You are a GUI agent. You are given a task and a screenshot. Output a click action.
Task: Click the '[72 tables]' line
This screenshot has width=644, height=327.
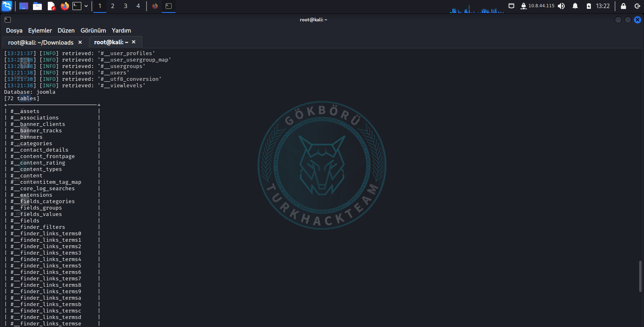pos(22,99)
